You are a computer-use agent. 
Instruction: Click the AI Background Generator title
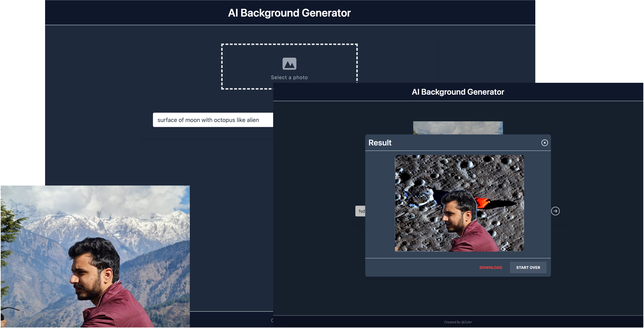click(289, 13)
